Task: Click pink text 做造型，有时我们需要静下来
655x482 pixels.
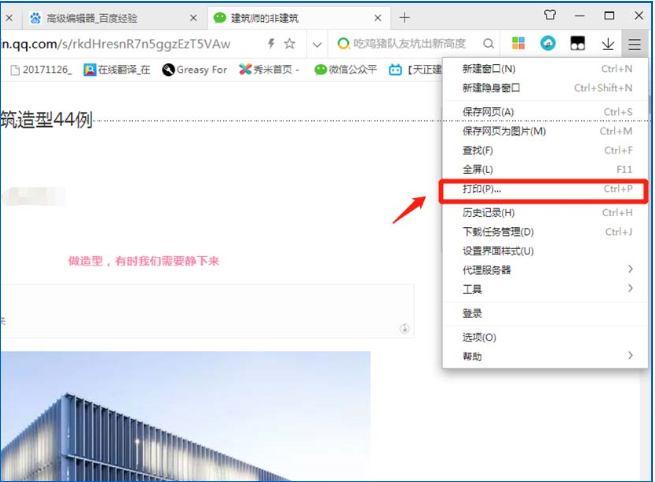Action: (144, 261)
